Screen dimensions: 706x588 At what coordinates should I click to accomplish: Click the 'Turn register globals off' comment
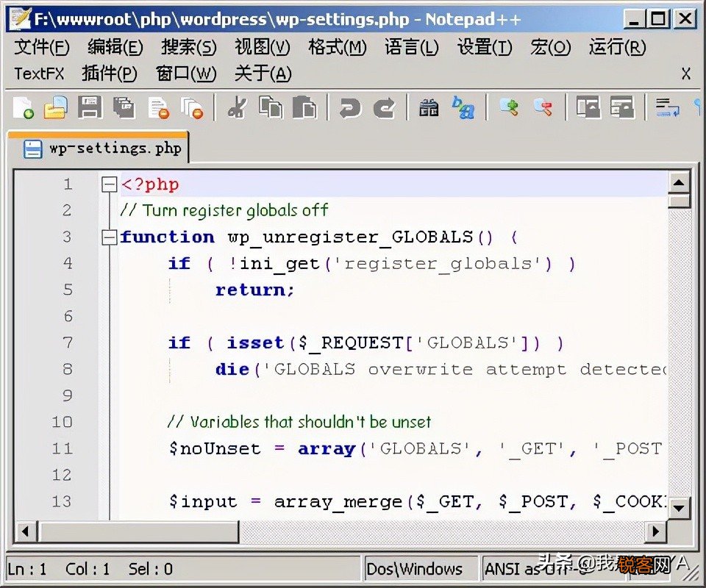[224, 210]
